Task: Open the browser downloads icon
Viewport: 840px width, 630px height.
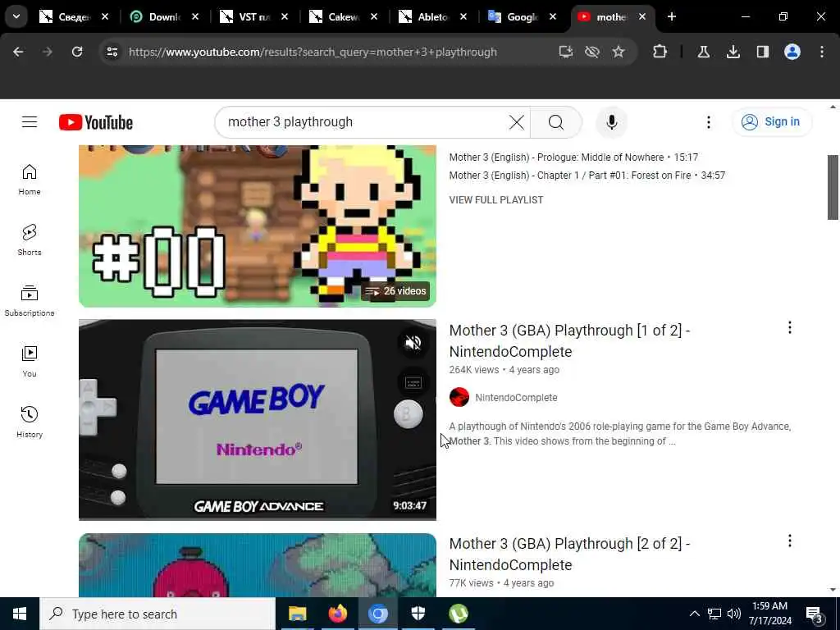Action: point(733,52)
